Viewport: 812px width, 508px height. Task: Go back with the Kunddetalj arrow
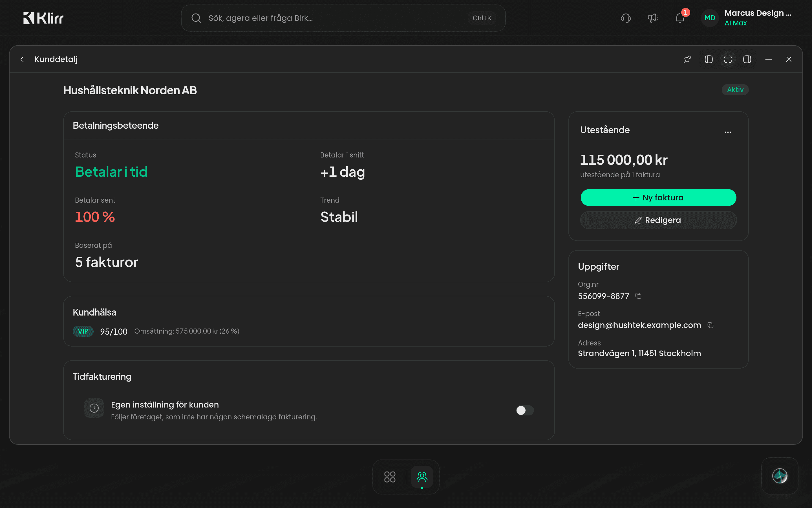pos(22,60)
